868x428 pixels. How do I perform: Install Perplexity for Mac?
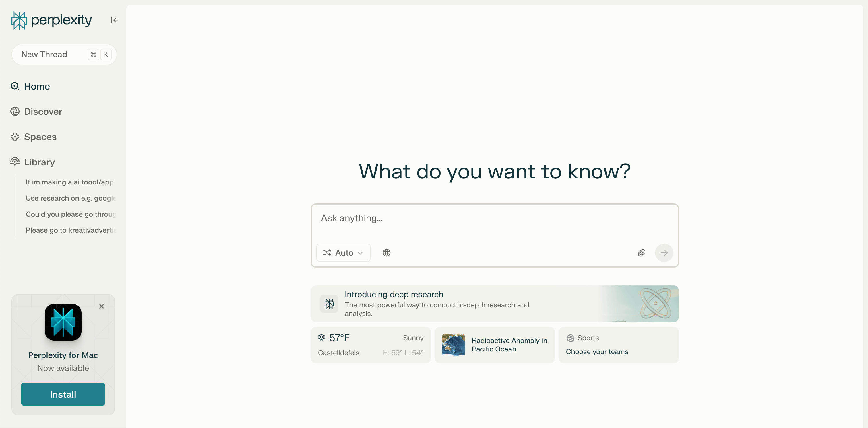63,394
